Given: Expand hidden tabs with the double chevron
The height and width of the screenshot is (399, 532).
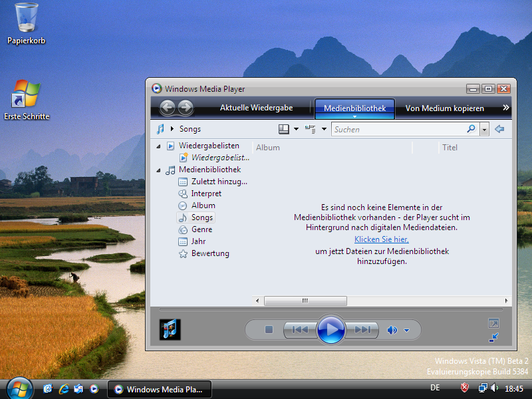Looking at the screenshot, I should 505,108.
